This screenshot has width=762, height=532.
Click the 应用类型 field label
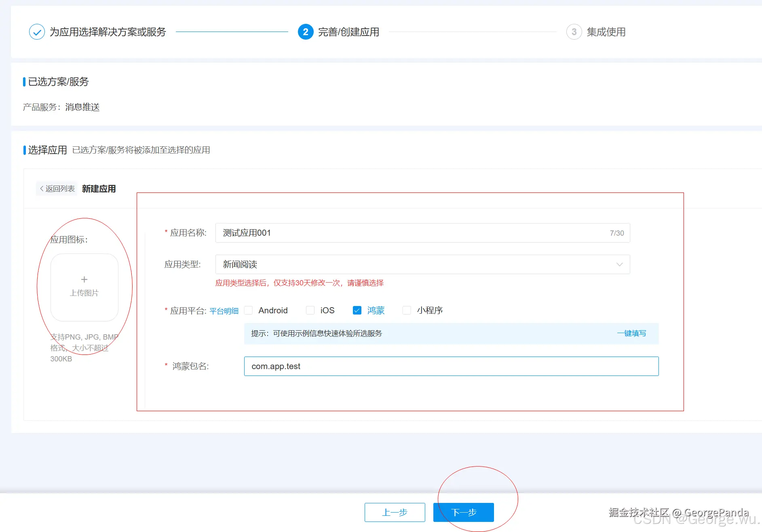[x=183, y=264]
